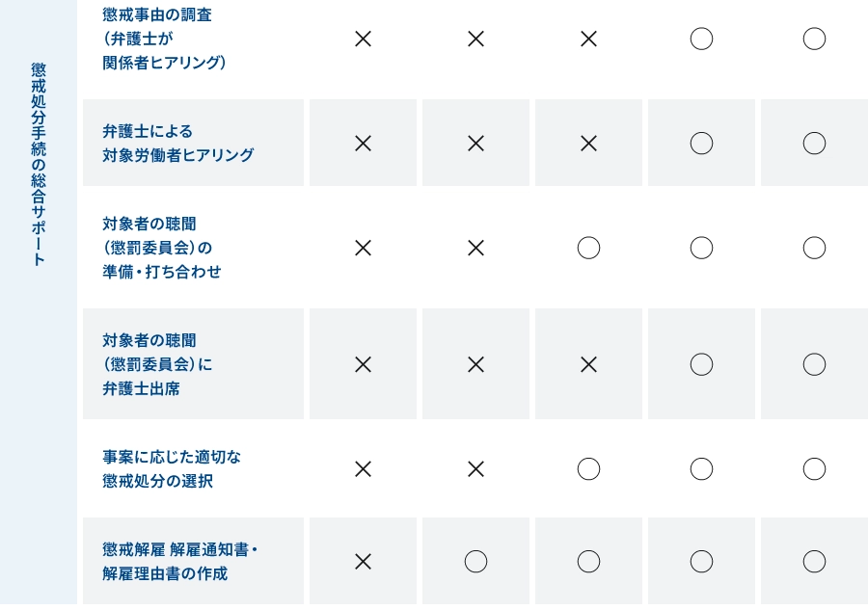Click the leftmost cross in the 準備・打ち合わせ row

coord(363,248)
